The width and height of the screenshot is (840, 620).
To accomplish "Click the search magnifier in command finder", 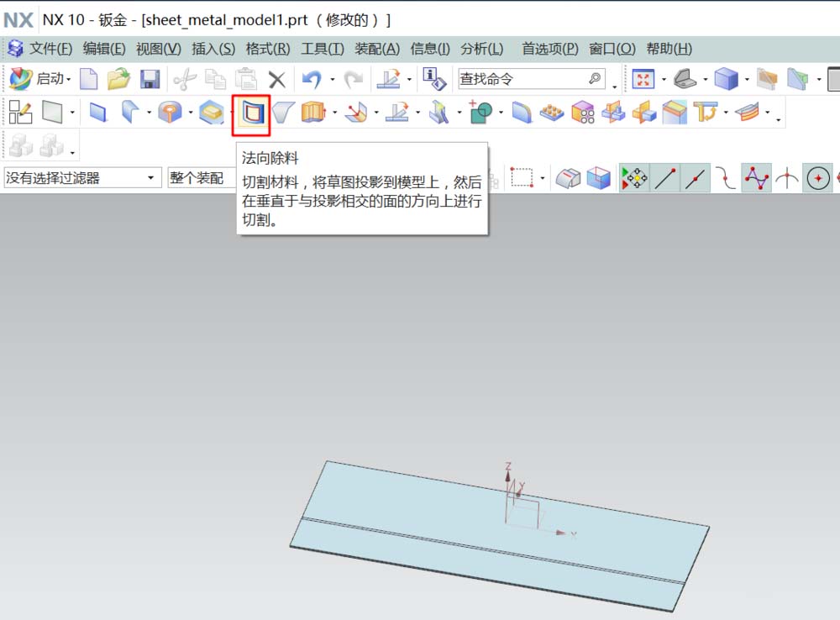I will coord(596,79).
